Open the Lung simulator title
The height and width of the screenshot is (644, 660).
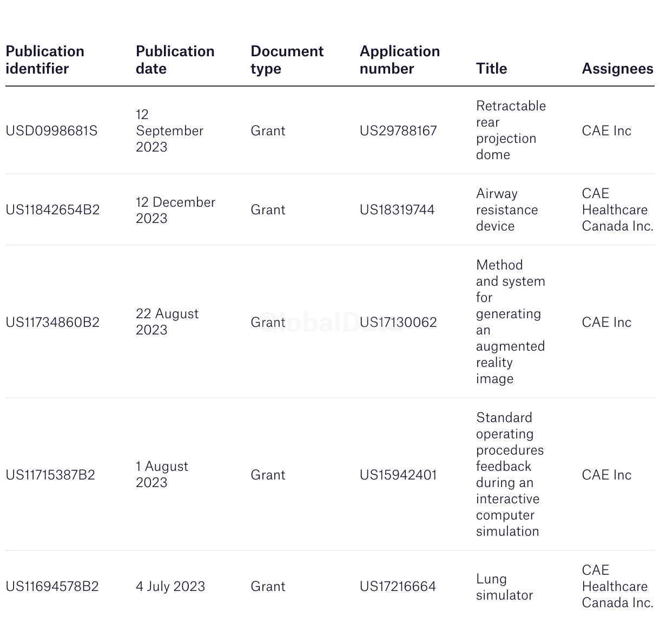pos(504,587)
